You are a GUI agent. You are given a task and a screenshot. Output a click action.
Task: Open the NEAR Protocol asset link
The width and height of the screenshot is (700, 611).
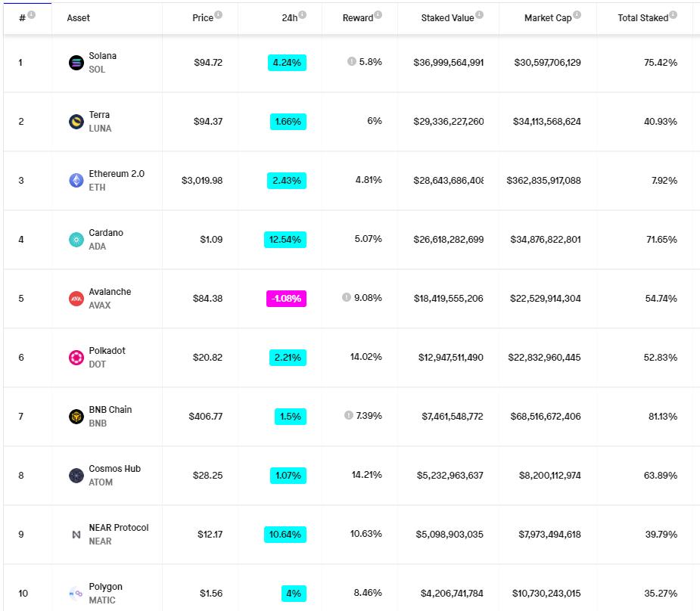pyautogui.click(x=118, y=528)
